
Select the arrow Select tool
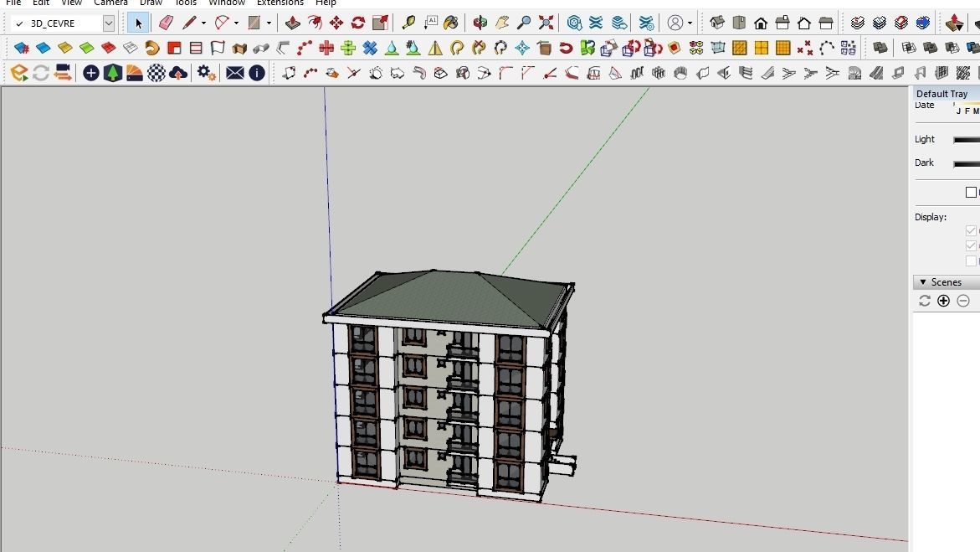coord(138,23)
